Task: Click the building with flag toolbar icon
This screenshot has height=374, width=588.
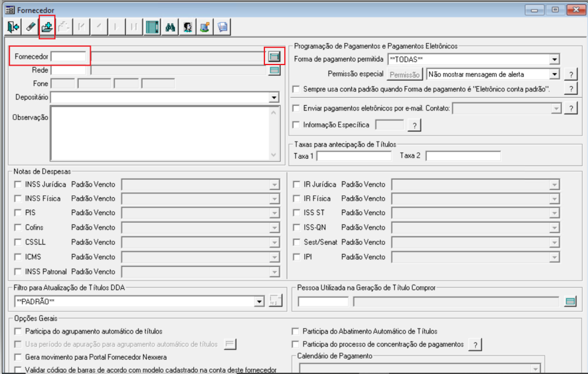Action: coord(205,27)
